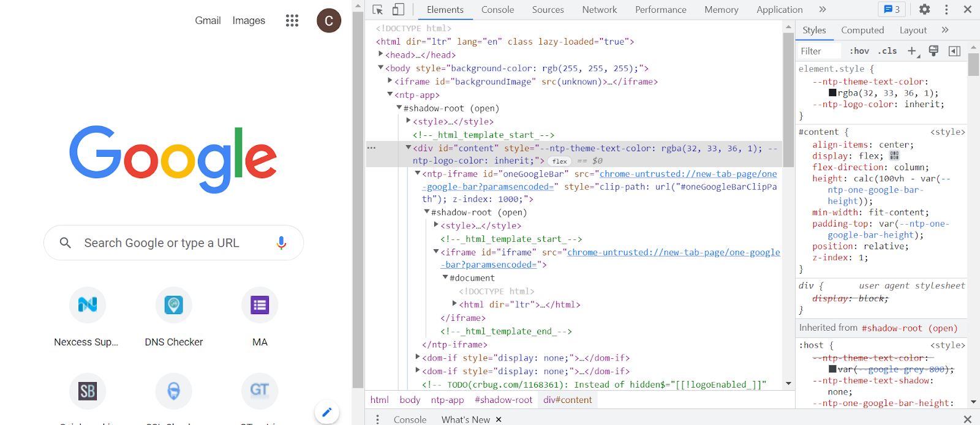Click the Google logo image
The height and width of the screenshot is (425, 980).
point(173,159)
